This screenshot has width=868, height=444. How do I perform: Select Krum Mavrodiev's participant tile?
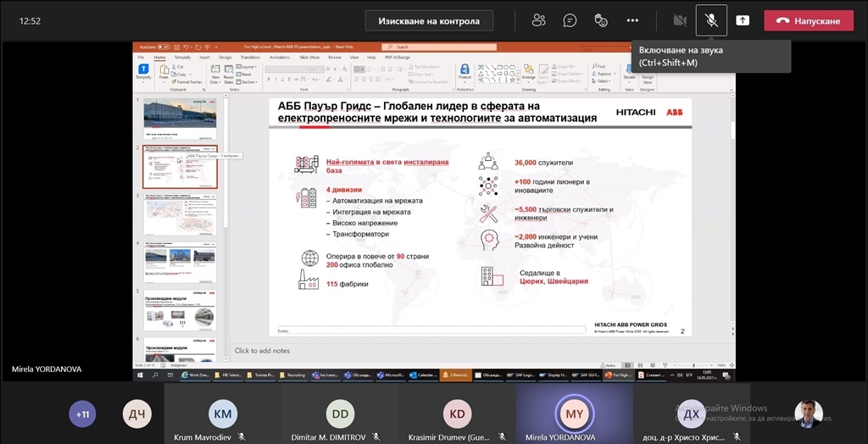(222, 415)
